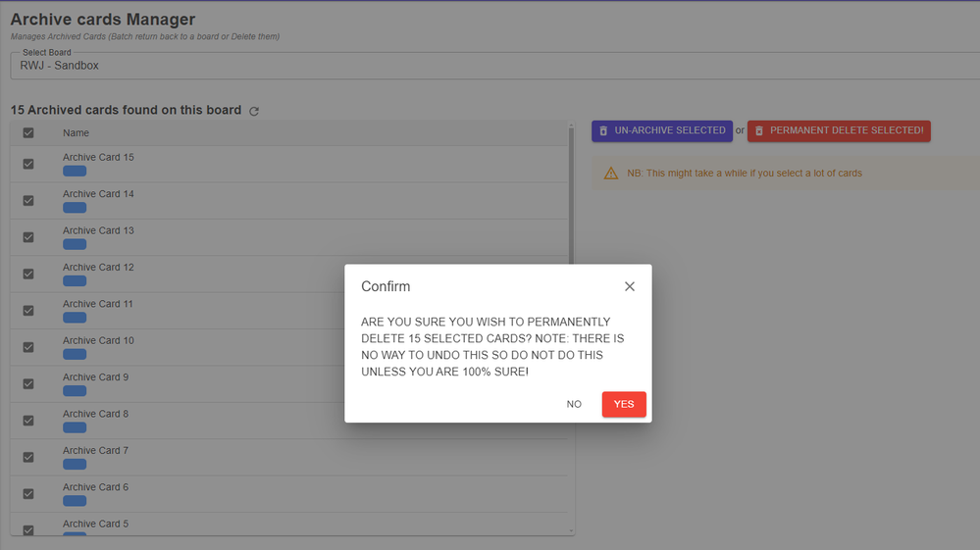Image resolution: width=980 pixels, height=550 pixels.
Task: Click the trash icon in UN-ARCHIVE SELECTED button
Action: tap(603, 131)
